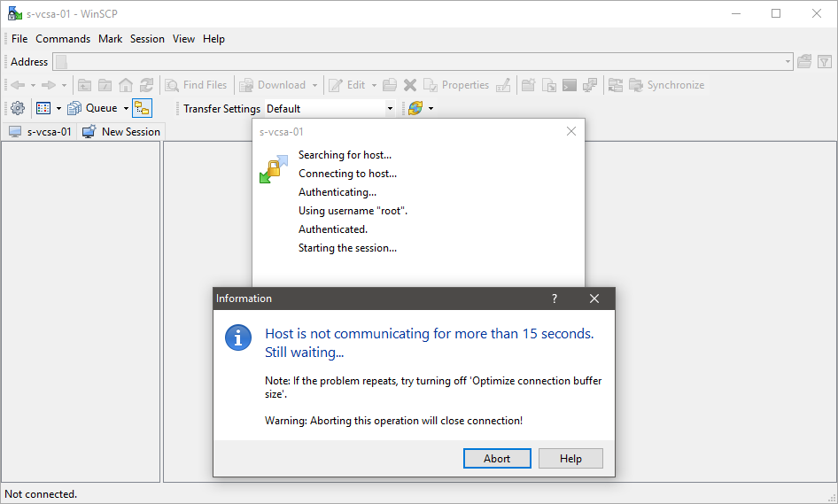This screenshot has height=504, width=838.
Task: Expand the dropdown arrow beside the globe icon
Action: [x=431, y=108]
